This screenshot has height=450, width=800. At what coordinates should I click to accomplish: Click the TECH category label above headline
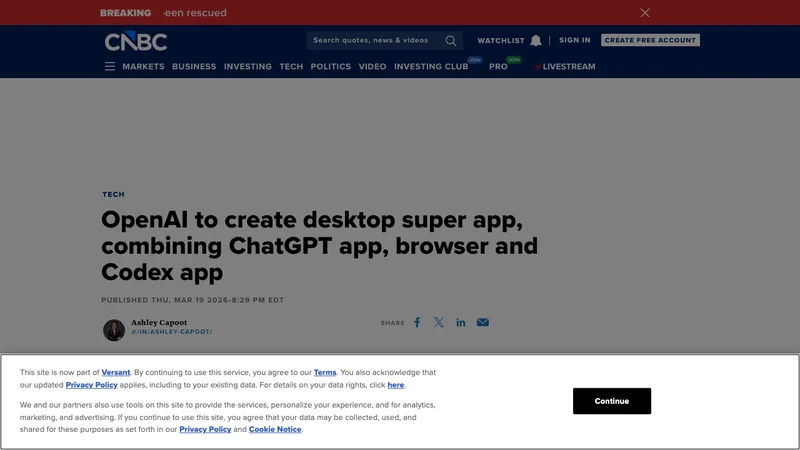(x=113, y=194)
